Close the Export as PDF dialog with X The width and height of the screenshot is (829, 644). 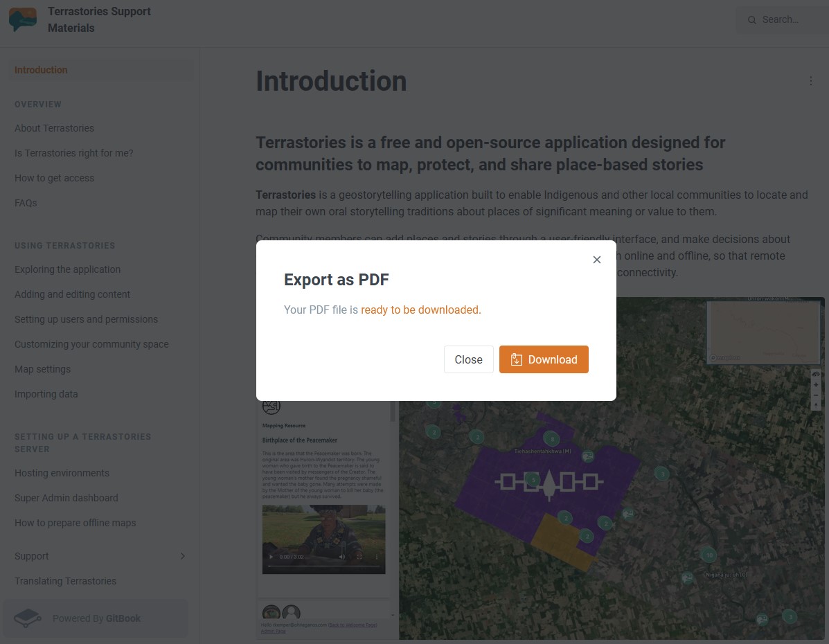[x=597, y=260]
